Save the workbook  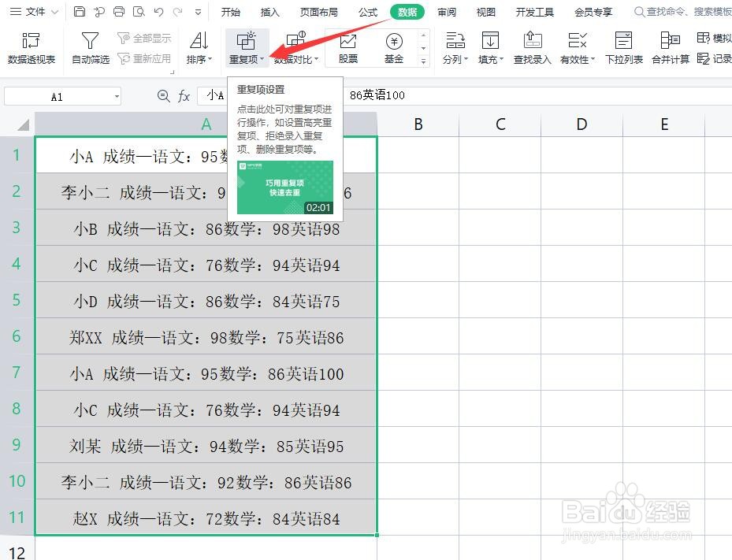(x=79, y=11)
